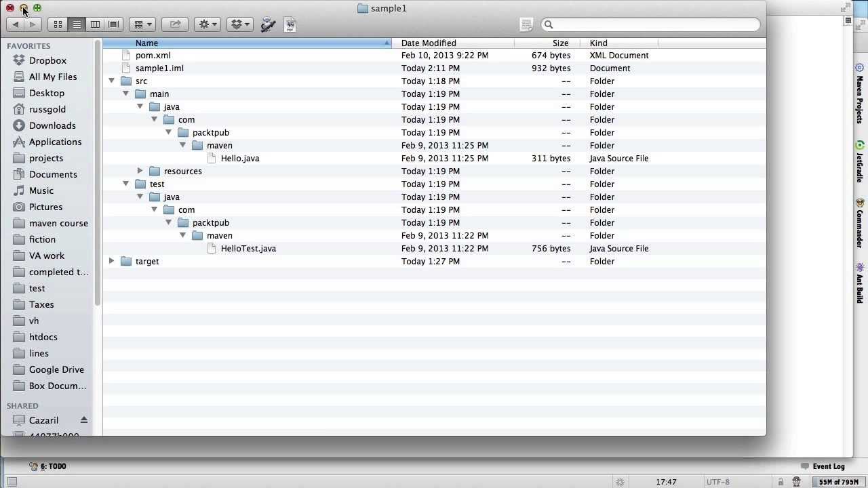
Task: Open Downloads in the sidebar
Action: point(52,125)
